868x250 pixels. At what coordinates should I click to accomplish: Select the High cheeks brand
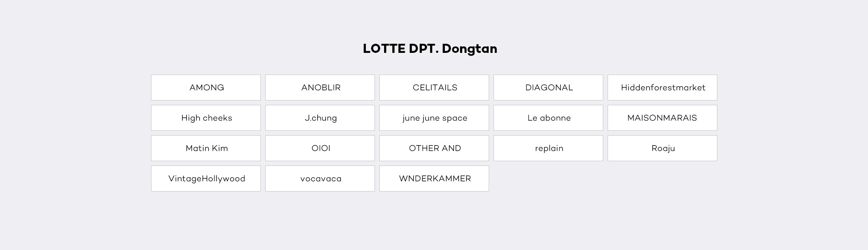(206, 118)
